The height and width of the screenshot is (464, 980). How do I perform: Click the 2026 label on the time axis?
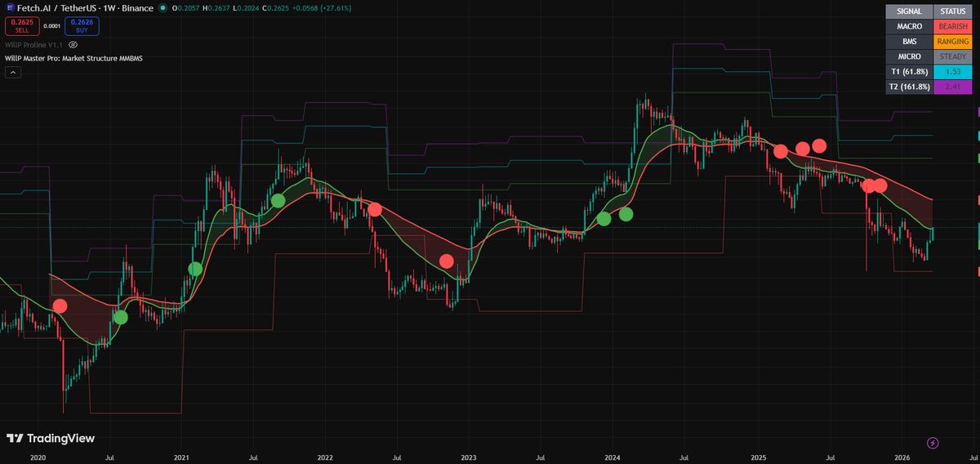point(902,457)
